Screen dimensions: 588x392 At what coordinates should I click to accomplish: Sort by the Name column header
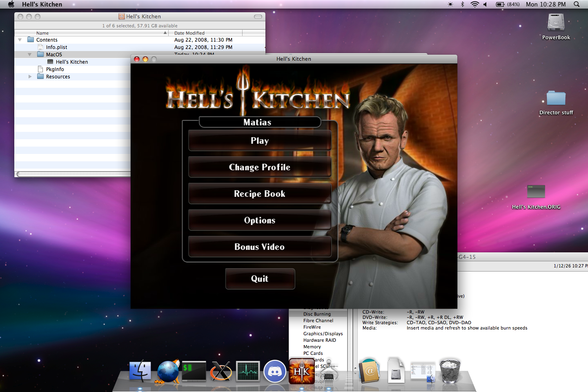[91, 33]
